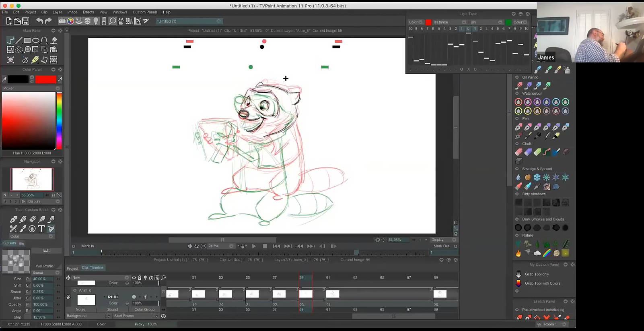
Task: Open the Color mode dropdown in Tool panel
Action: click(x=31, y=236)
